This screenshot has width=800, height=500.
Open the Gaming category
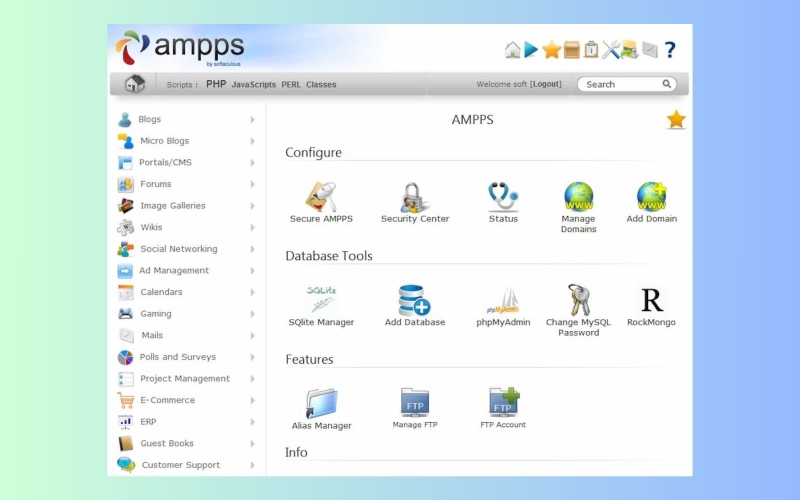pyautogui.click(x=156, y=314)
